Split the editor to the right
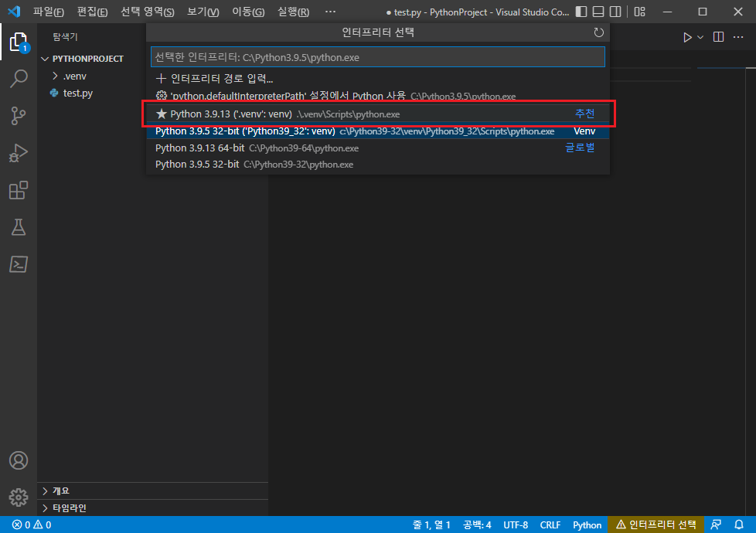 coord(718,37)
